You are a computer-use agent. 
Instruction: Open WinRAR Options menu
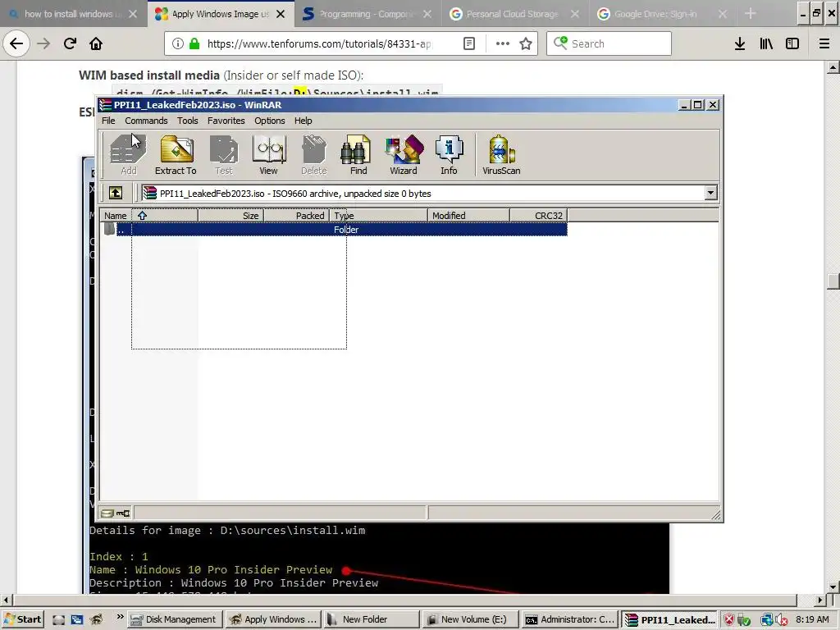(x=269, y=121)
